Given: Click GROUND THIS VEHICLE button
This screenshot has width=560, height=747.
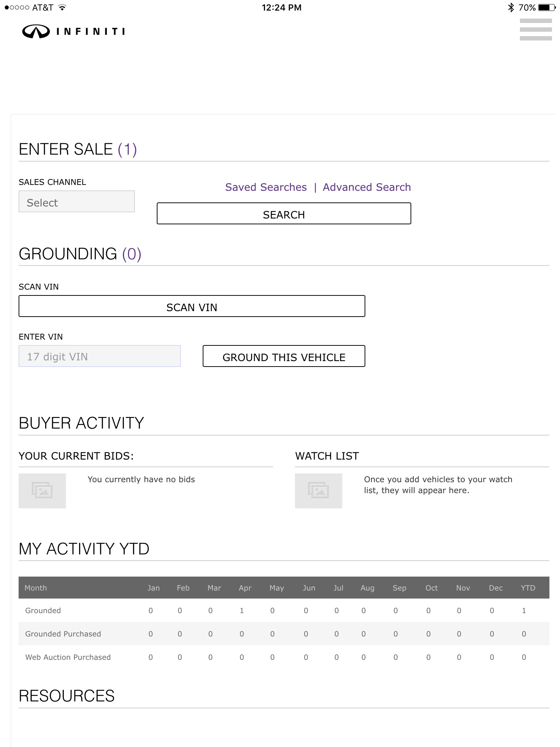Looking at the screenshot, I should [284, 356].
